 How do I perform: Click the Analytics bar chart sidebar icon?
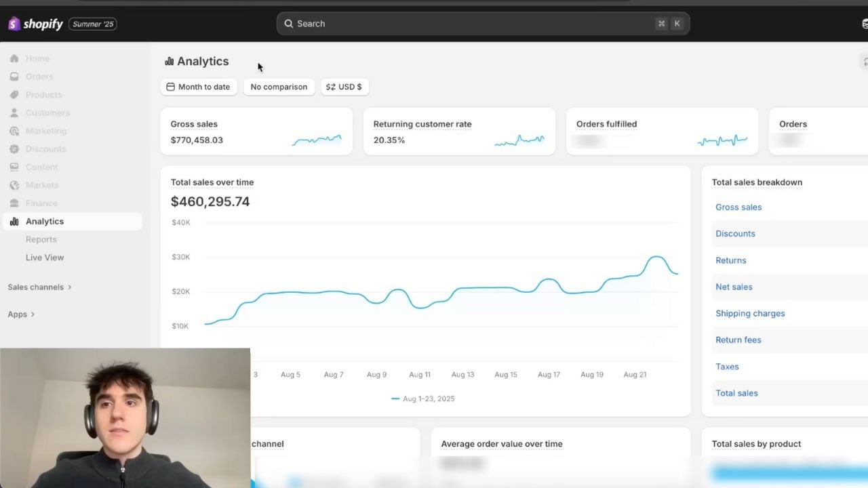pyautogui.click(x=14, y=222)
